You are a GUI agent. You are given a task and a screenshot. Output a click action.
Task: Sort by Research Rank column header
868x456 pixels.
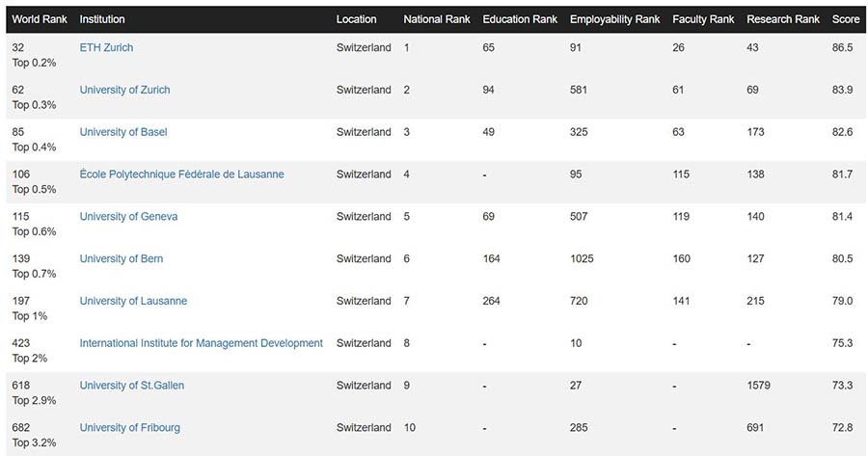pyautogui.click(x=783, y=19)
